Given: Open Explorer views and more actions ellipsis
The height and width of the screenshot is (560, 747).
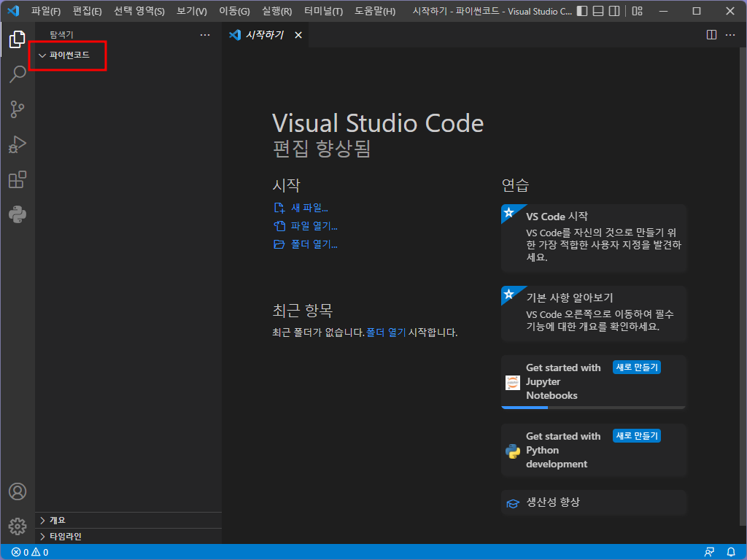Looking at the screenshot, I should point(205,35).
